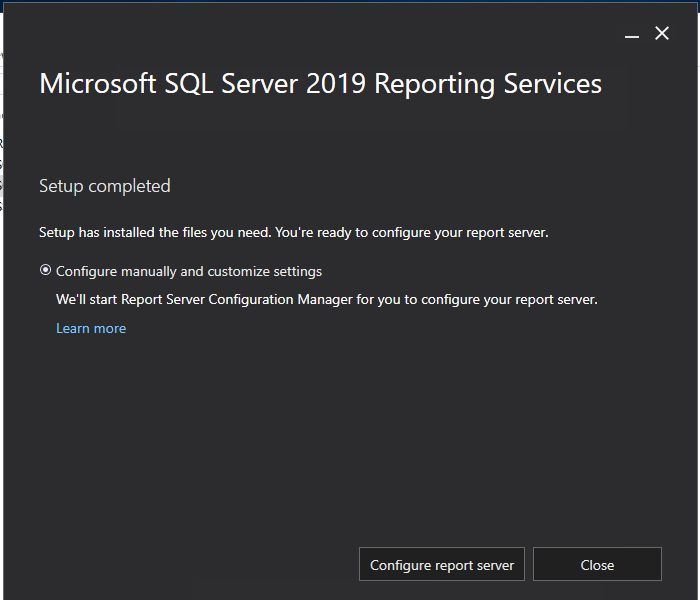The height and width of the screenshot is (600, 700).
Task: Click the "Setup completed" heading
Action: pos(105,186)
